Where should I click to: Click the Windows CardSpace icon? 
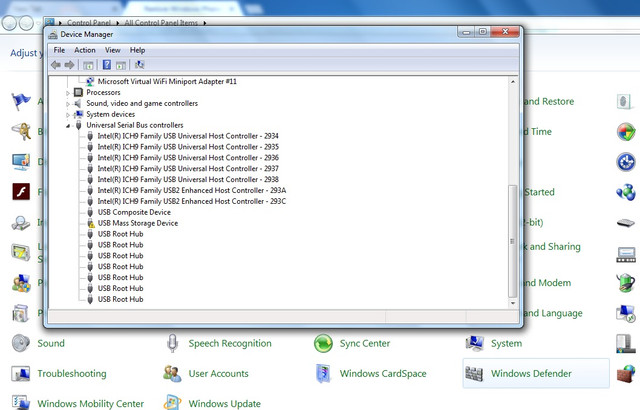pyautogui.click(x=323, y=373)
